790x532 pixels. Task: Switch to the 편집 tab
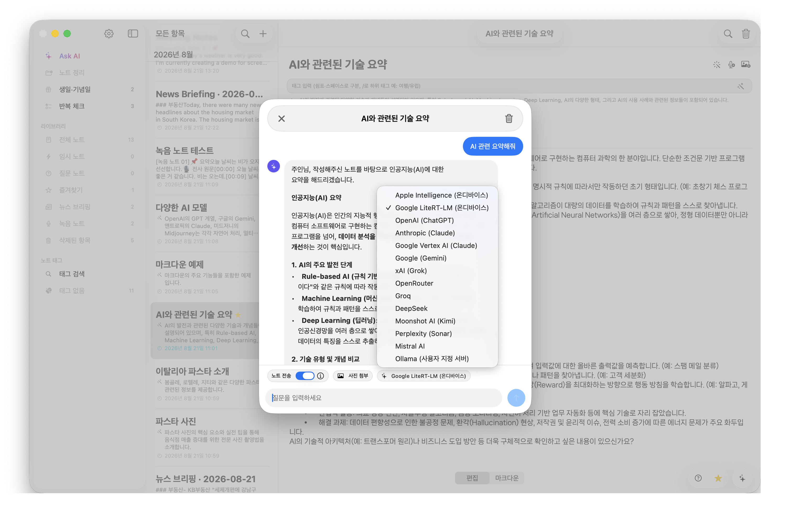coord(472,478)
